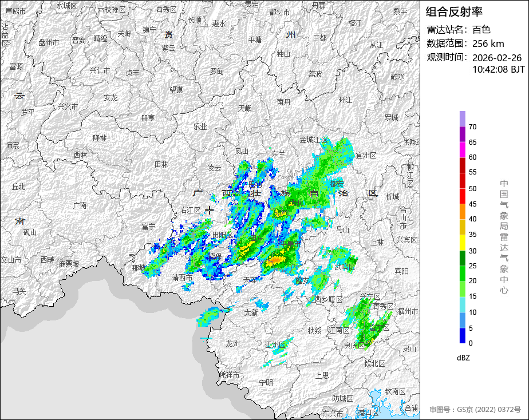Click the dark purple 65–70 legend swatch
This screenshot has height=420, width=529.
point(462,134)
